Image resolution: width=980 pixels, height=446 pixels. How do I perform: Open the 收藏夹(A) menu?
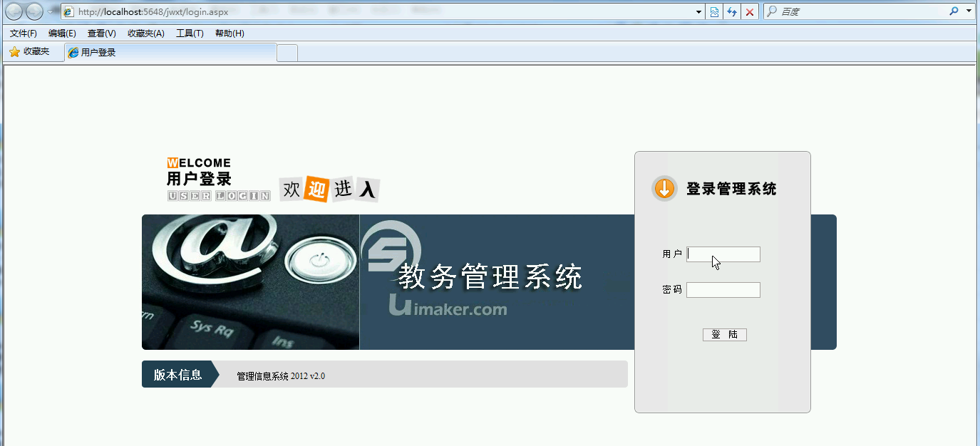[146, 33]
